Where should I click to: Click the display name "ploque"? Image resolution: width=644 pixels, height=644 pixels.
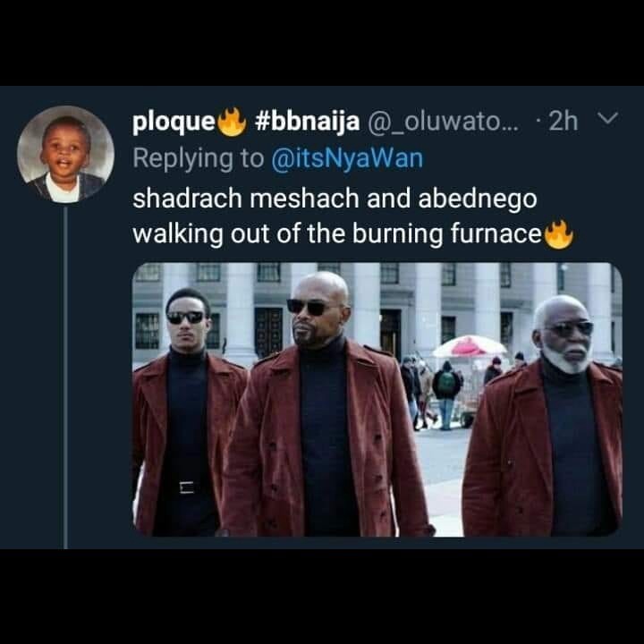pos(174,122)
